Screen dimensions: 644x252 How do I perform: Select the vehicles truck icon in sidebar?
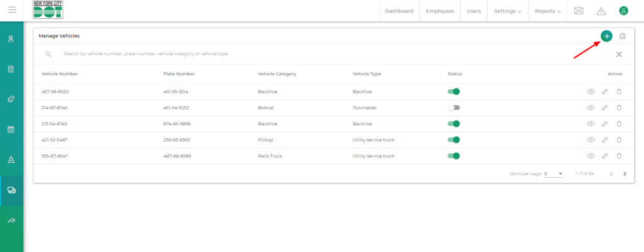pos(11,190)
